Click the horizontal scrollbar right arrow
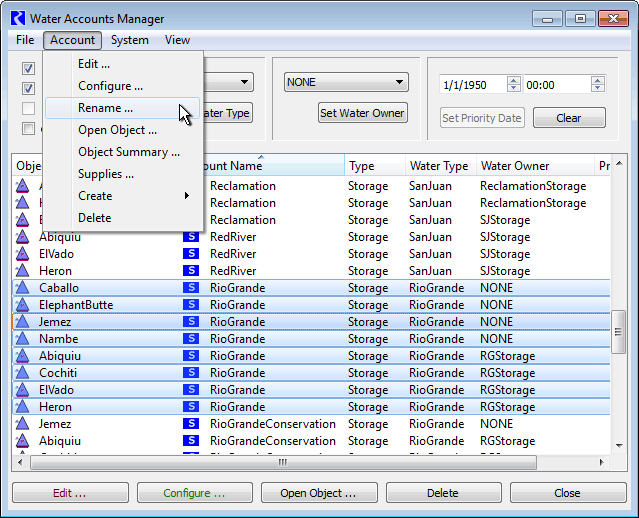639x518 pixels. click(x=602, y=462)
